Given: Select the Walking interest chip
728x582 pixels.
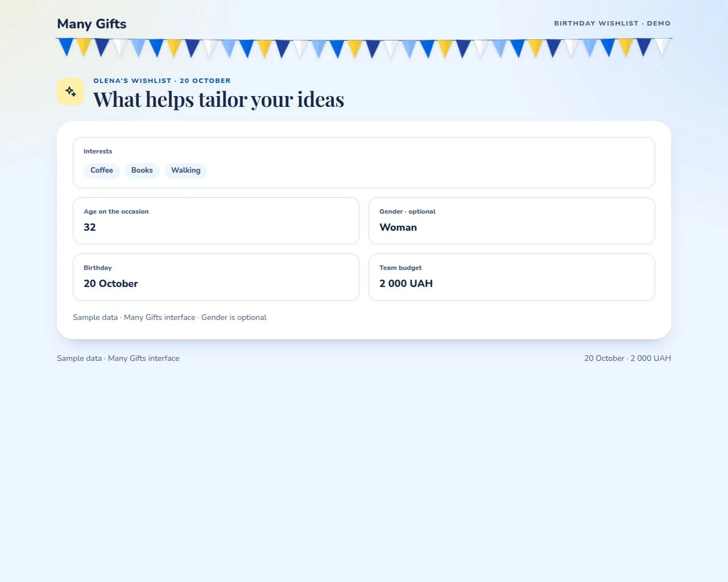Looking at the screenshot, I should pyautogui.click(x=185, y=171).
